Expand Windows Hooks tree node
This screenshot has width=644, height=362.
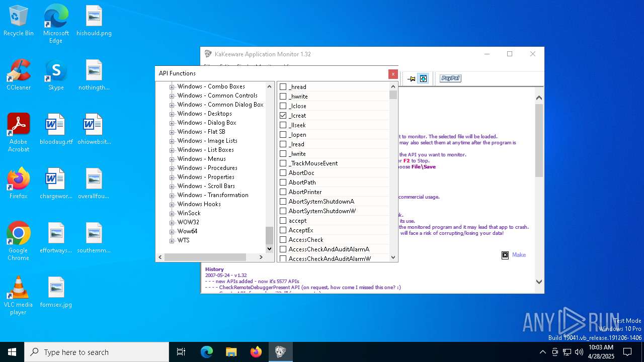coord(172,204)
